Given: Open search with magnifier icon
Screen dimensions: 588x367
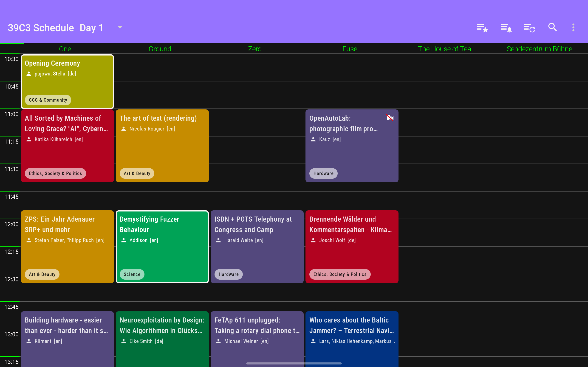Looking at the screenshot, I should [x=552, y=27].
